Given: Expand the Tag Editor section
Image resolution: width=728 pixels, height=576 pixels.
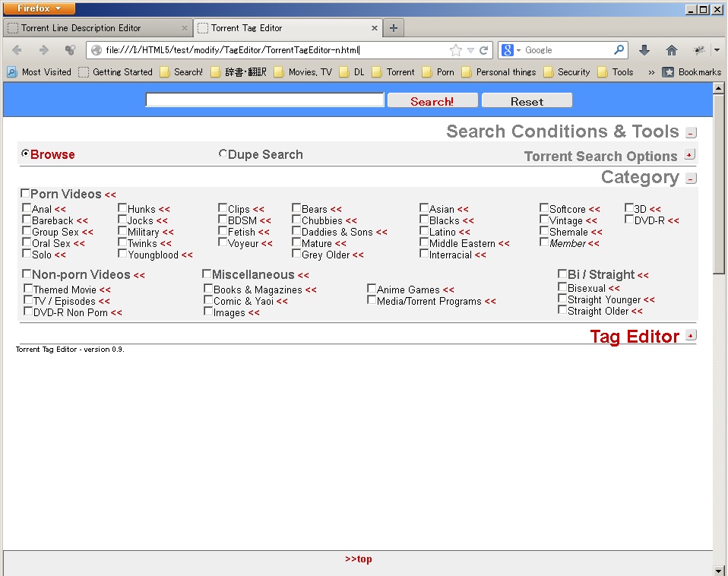Looking at the screenshot, I should [x=690, y=335].
